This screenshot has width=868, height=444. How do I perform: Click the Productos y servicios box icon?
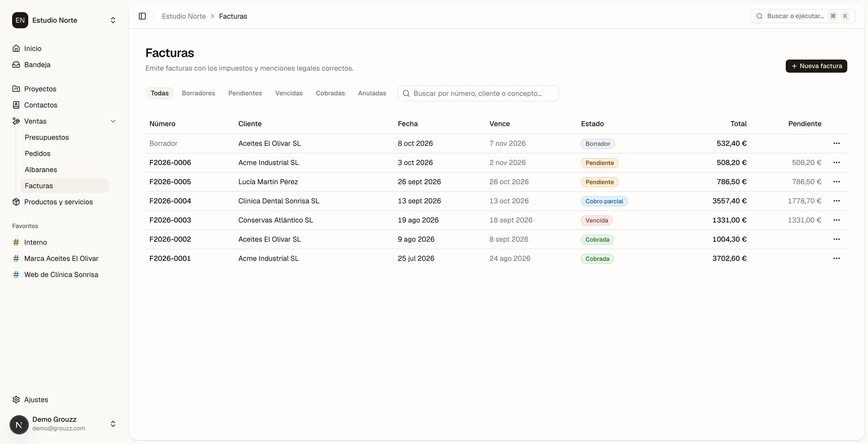[x=16, y=202]
